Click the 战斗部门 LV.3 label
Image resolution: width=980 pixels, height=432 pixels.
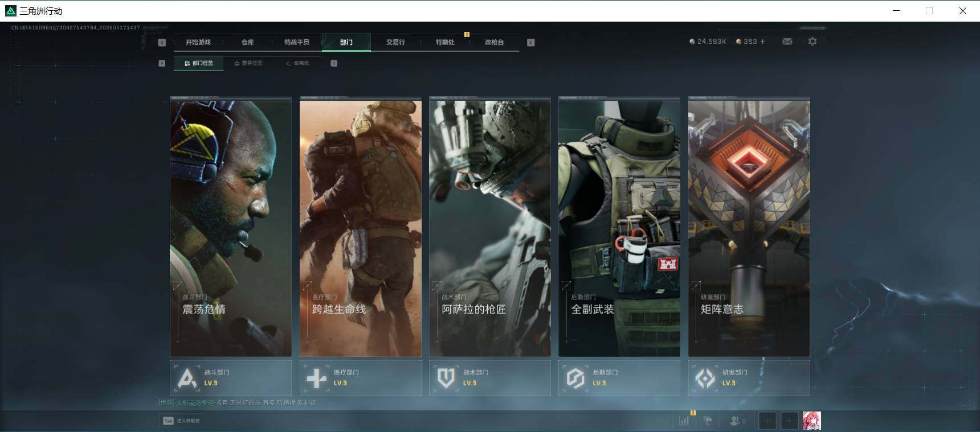tap(211, 383)
